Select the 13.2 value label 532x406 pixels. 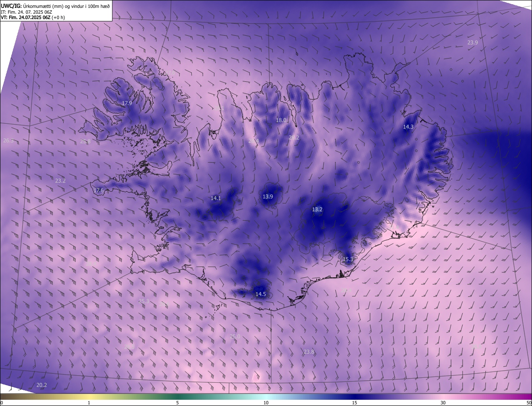coord(317,210)
